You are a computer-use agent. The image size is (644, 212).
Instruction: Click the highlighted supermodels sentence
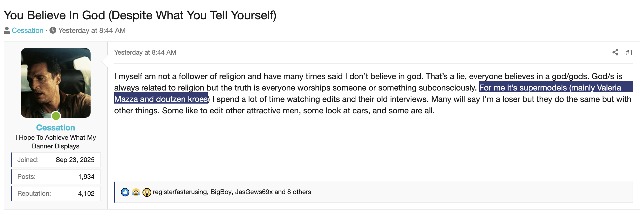550,88
